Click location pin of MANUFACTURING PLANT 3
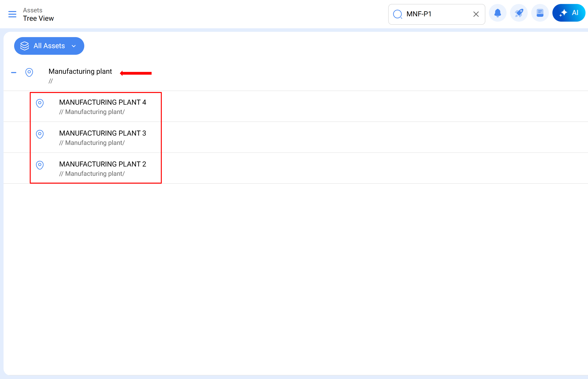Screen dimensions: 588x379 pos(40,134)
